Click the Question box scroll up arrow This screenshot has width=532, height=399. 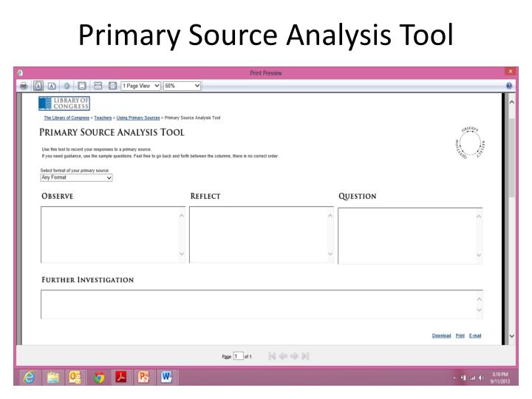pyautogui.click(x=479, y=216)
